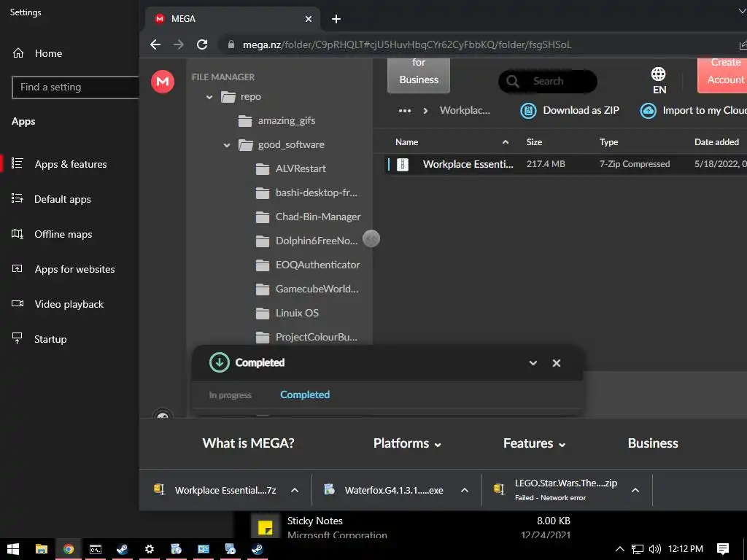Image resolution: width=747 pixels, height=560 pixels.
Task: Open Offline maps settings page
Action: (x=63, y=234)
